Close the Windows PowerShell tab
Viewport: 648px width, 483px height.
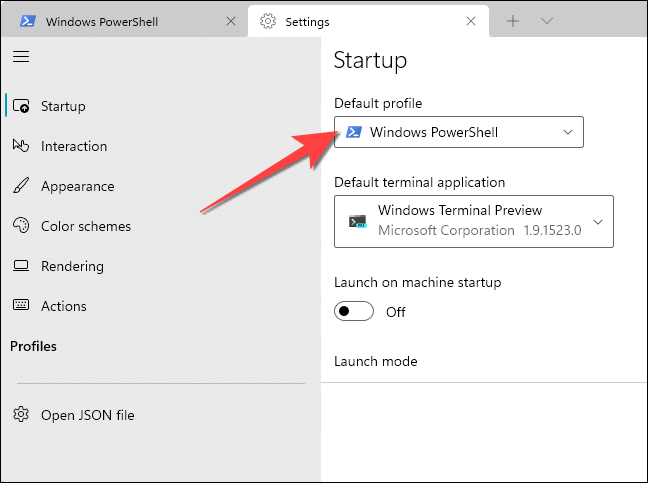(231, 21)
